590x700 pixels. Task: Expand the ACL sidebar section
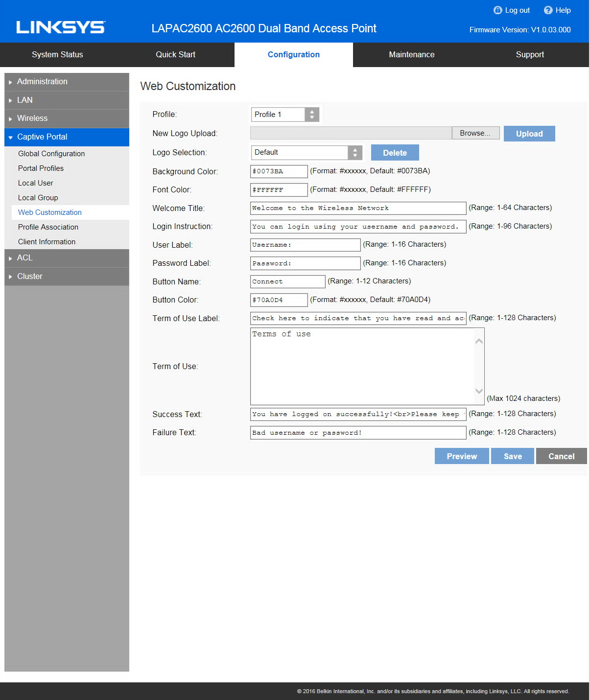(67, 258)
